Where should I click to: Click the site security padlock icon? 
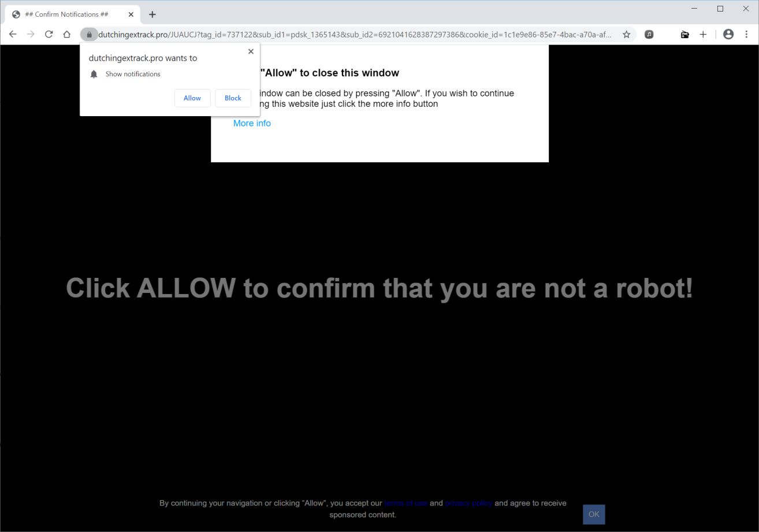tap(89, 34)
